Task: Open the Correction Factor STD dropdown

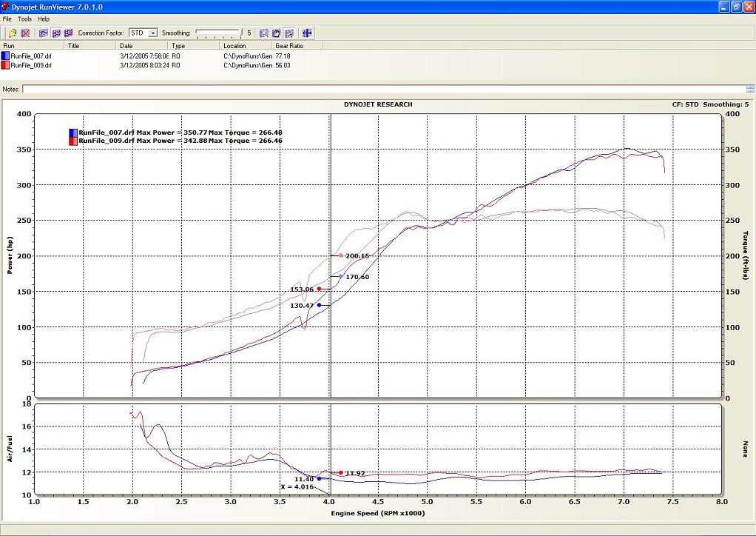Action: [153, 33]
